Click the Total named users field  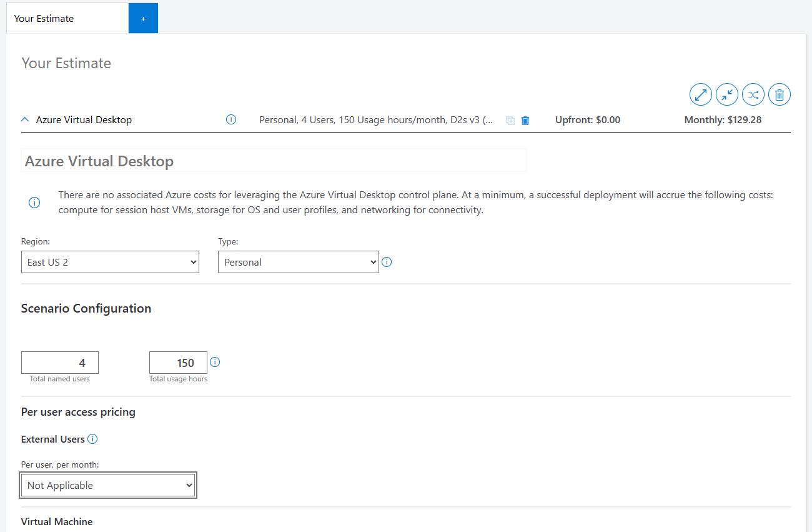pos(60,363)
